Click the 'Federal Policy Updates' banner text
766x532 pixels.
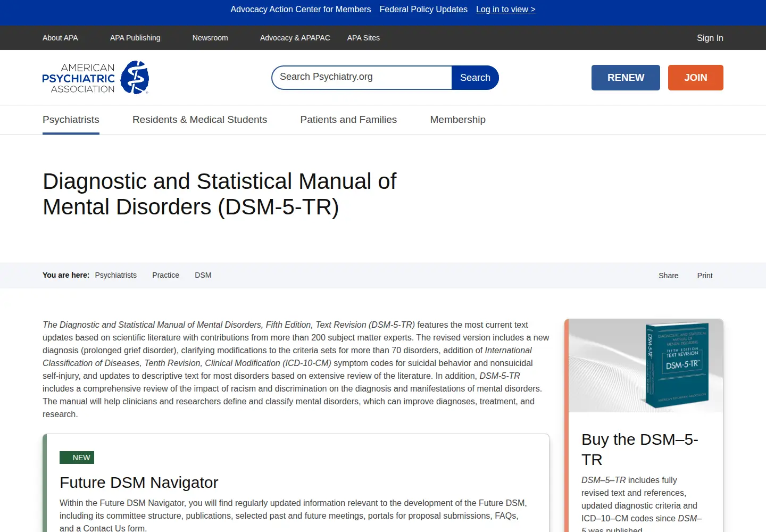point(423,10)
